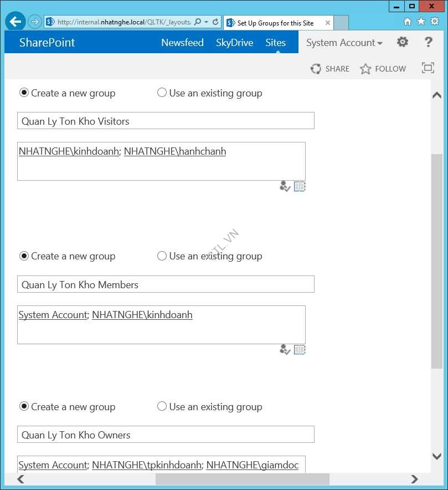
Task: Open address book browser for Members group
Action: coord(299,349)
